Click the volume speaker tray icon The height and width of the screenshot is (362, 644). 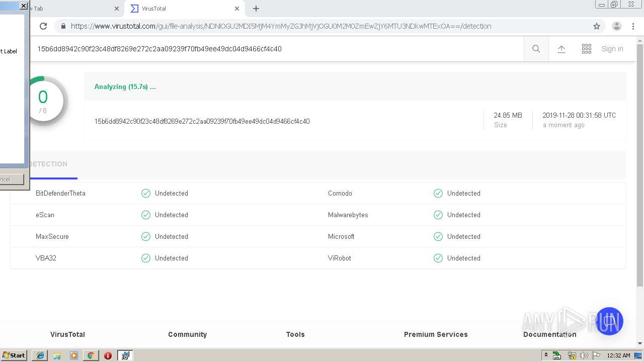584,355
